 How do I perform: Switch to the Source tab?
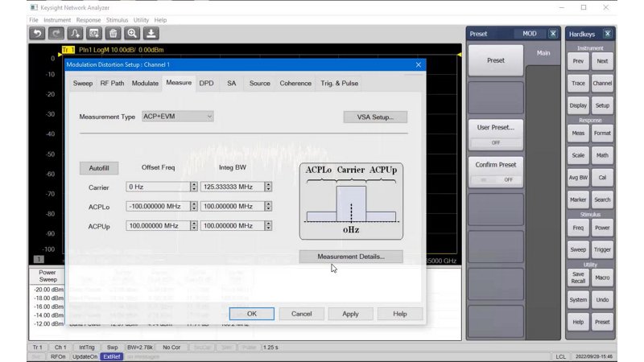(x=259, y=84)
